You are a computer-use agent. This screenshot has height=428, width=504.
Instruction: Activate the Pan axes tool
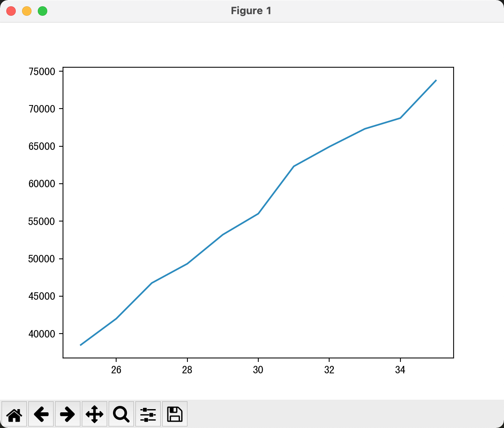94,414
